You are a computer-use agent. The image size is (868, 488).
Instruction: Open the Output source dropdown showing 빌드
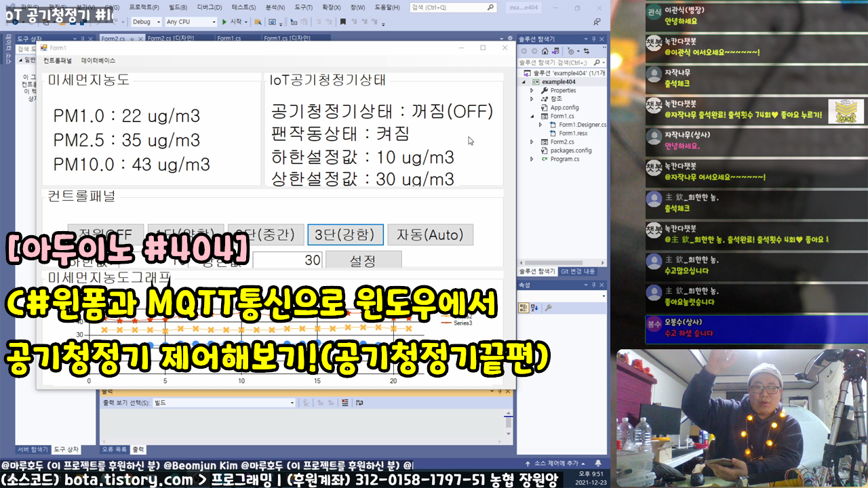(x=224, y=403)
